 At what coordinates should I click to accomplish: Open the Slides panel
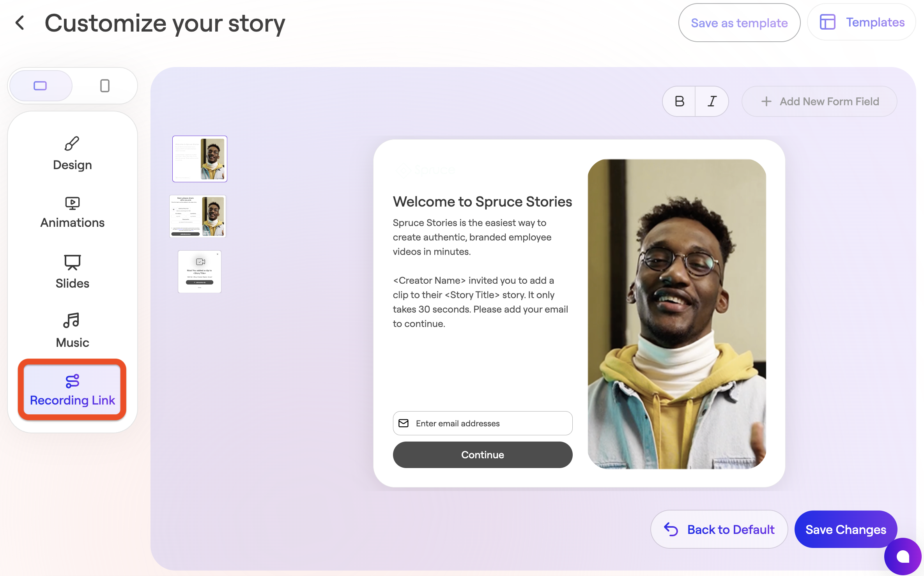pyautogui.click(x=73, y=272)
